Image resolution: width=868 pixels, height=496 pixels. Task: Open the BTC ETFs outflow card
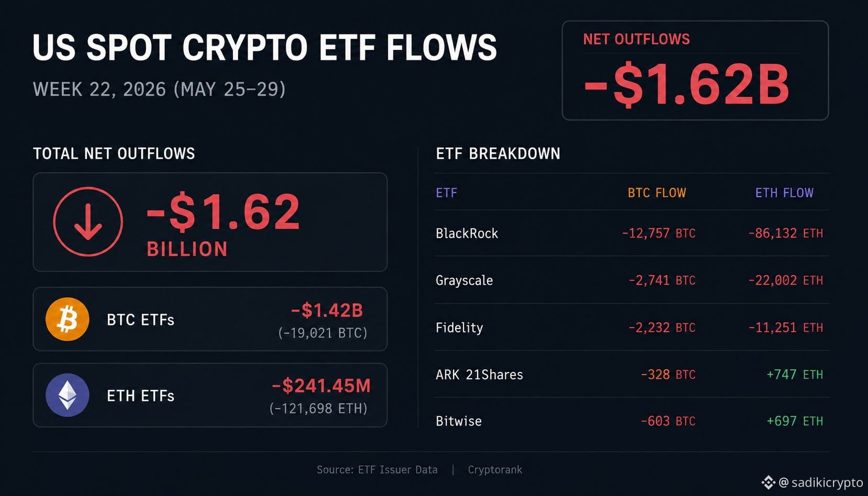[210, 319]
